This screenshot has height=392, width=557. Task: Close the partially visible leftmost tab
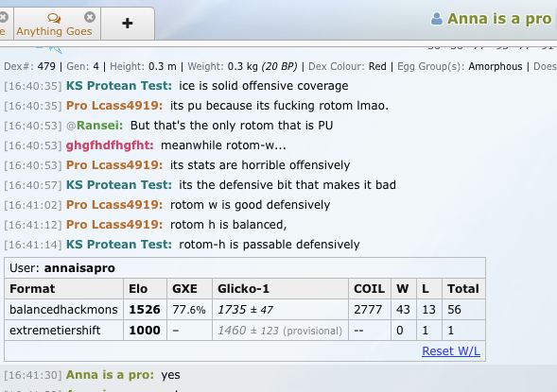[3, 17]
